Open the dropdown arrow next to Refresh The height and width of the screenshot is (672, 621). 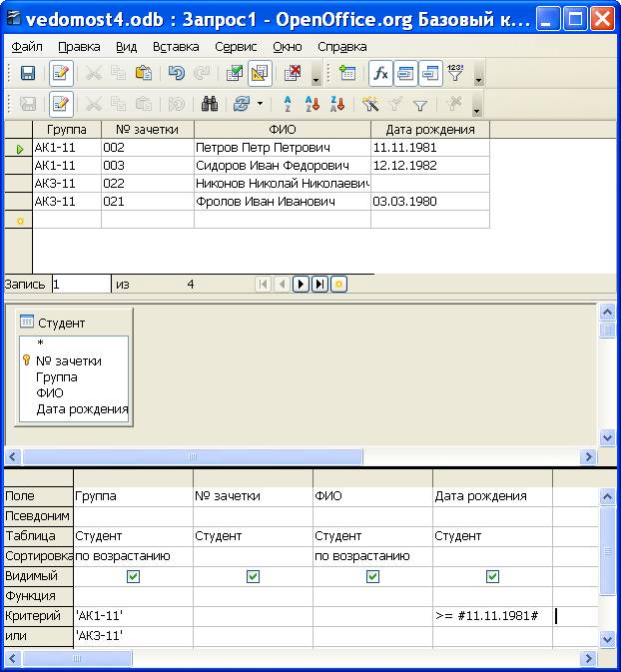(x=260, y=104)
